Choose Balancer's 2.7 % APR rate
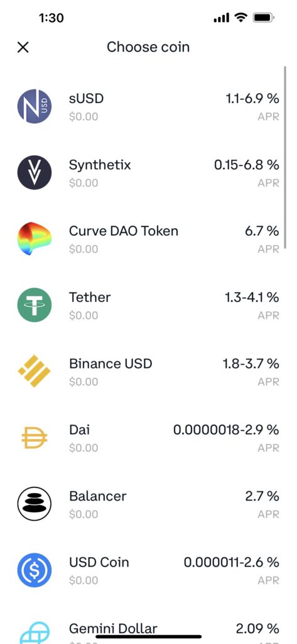Screen dimensions: 297x644 point(262,496)
